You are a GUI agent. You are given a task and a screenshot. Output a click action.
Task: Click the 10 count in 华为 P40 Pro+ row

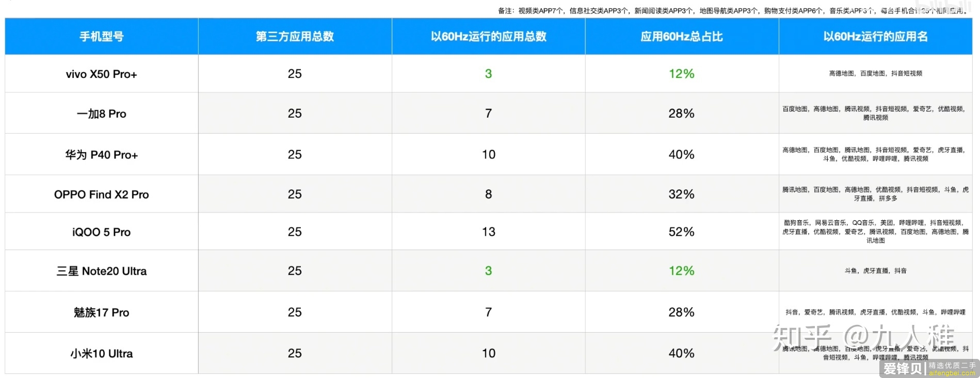pos(489,155)
